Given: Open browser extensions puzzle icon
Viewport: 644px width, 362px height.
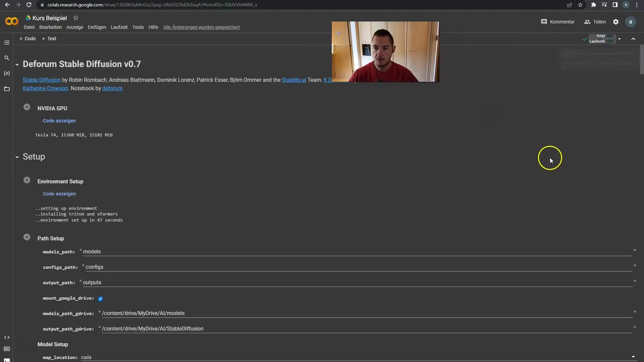Looking at the screenshot, I should [x=593, y=5].
